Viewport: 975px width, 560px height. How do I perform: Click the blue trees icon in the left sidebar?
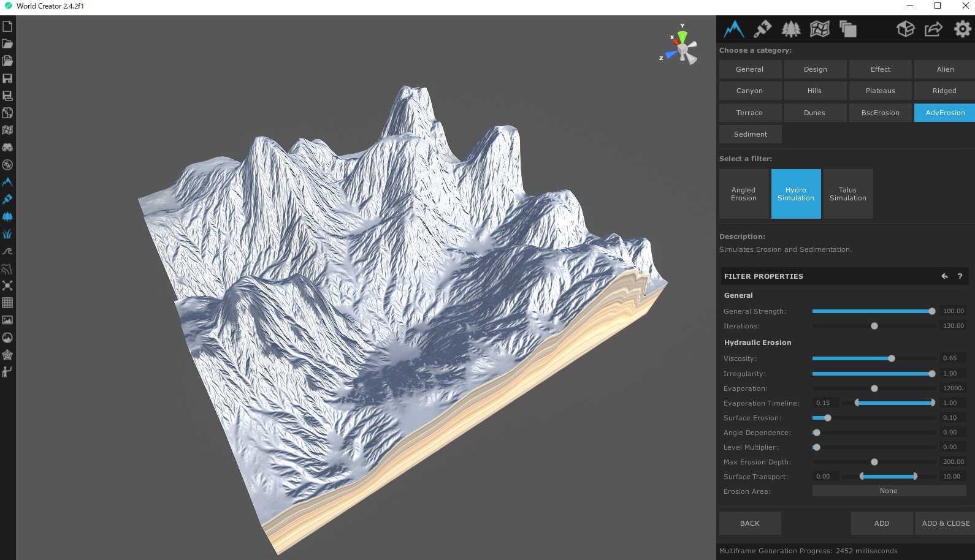coord(7,216)
